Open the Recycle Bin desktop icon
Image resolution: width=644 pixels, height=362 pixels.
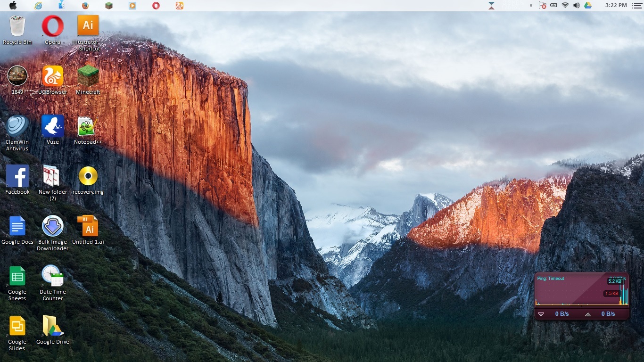coord(17,30)
